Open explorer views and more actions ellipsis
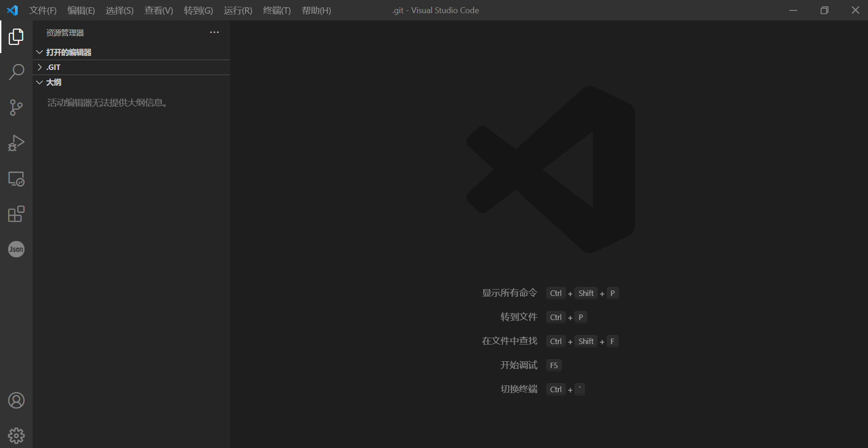 [x=214, y=32]
